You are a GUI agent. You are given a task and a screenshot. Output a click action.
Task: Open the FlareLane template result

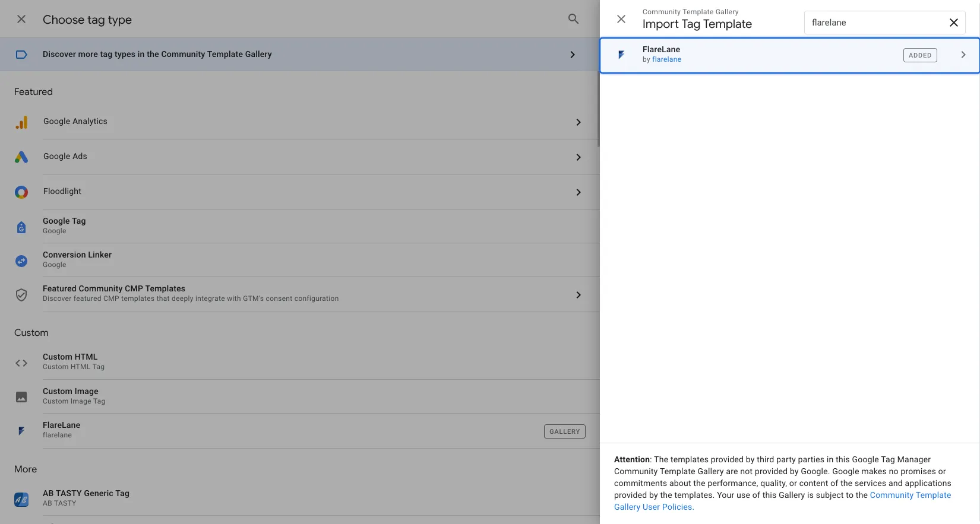(x=789, y=55)
